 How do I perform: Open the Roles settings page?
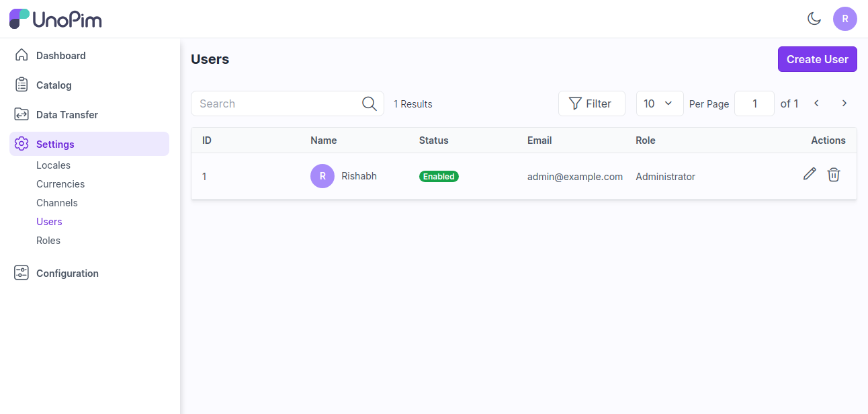tap(48, 240)
